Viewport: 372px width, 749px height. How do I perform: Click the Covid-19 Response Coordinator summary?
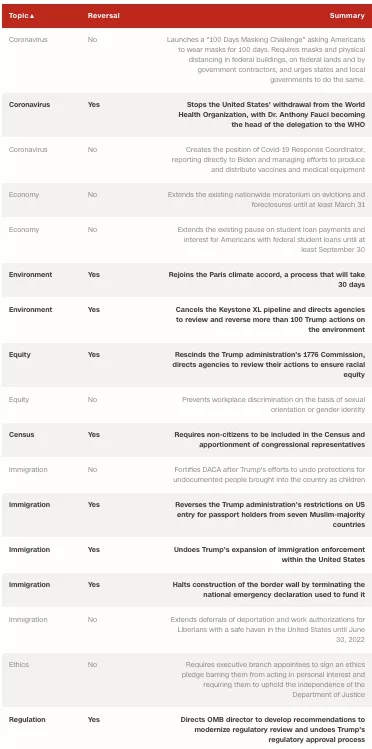click(268, 160)
